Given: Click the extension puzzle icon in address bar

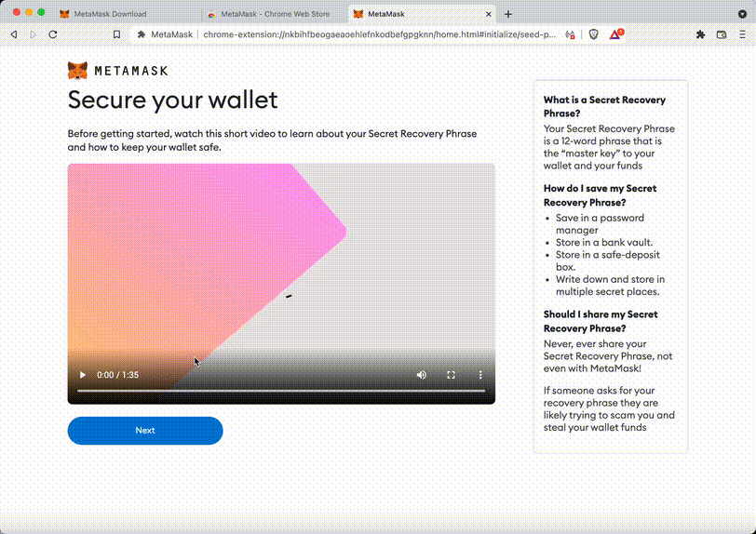Looking at the screenshot, I should point(142,34).
